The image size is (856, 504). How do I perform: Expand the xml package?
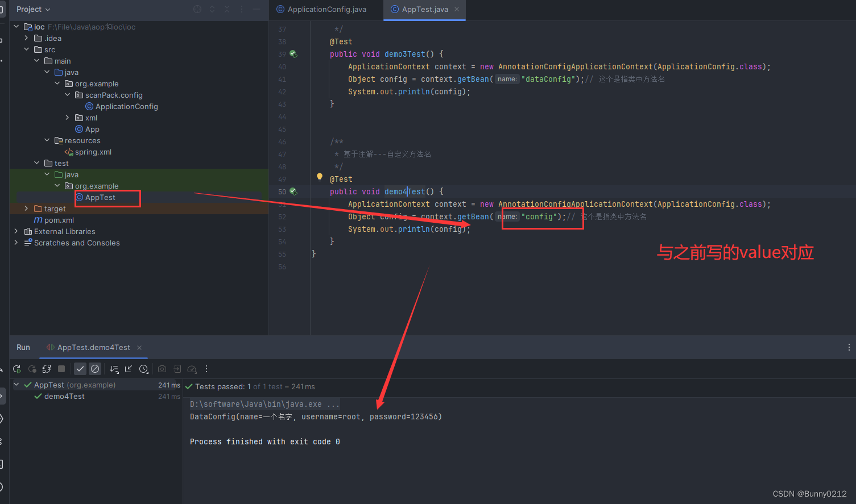(x=67, y=118)
